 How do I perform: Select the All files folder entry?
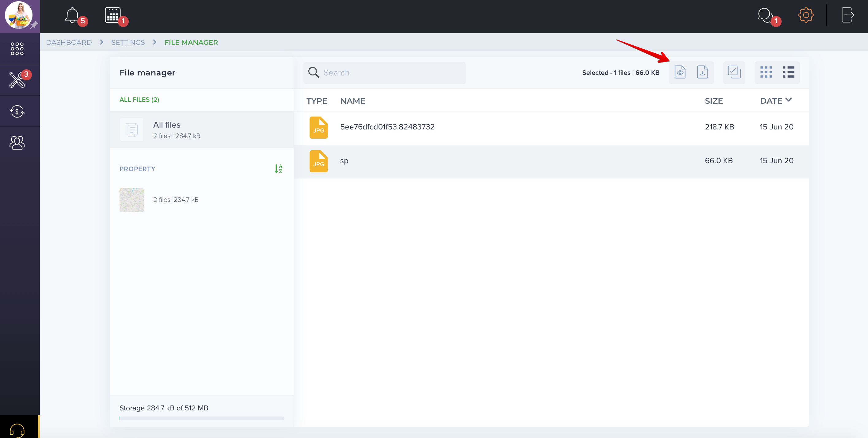pyautogui.click(x=202, y=130)
